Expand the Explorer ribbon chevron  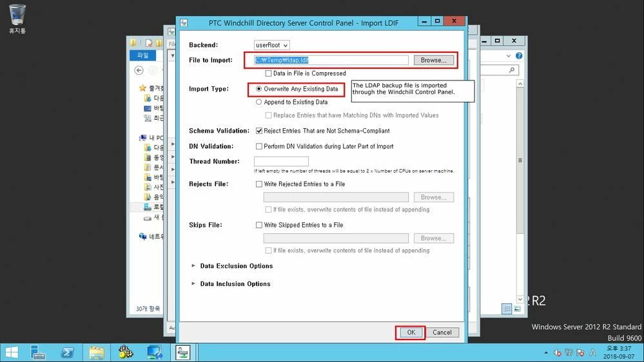click(x=509, y=56)
